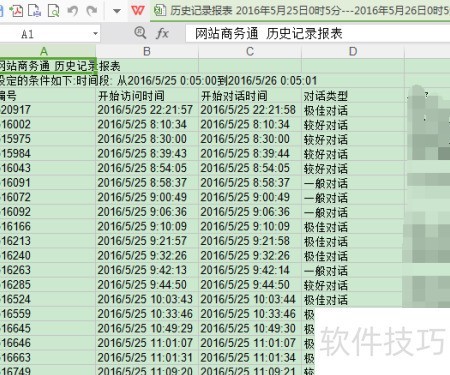Select 较好对话 in the 16002 row
Screen dimensions: 450x375
click(353, 125)
